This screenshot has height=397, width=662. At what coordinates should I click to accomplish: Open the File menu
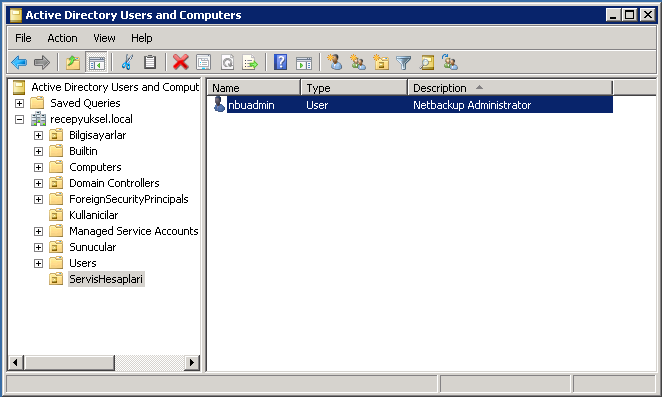[x=23, y=38]
